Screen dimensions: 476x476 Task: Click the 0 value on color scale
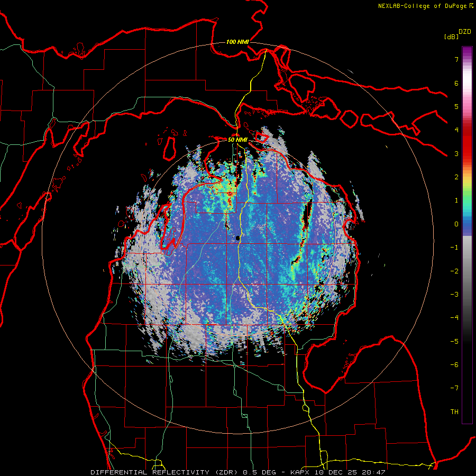coord(456,224)
